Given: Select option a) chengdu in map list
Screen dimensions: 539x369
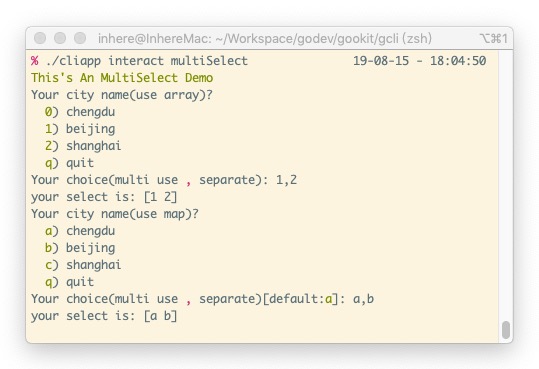Looking at the screenshot, I should coord(80,231).
